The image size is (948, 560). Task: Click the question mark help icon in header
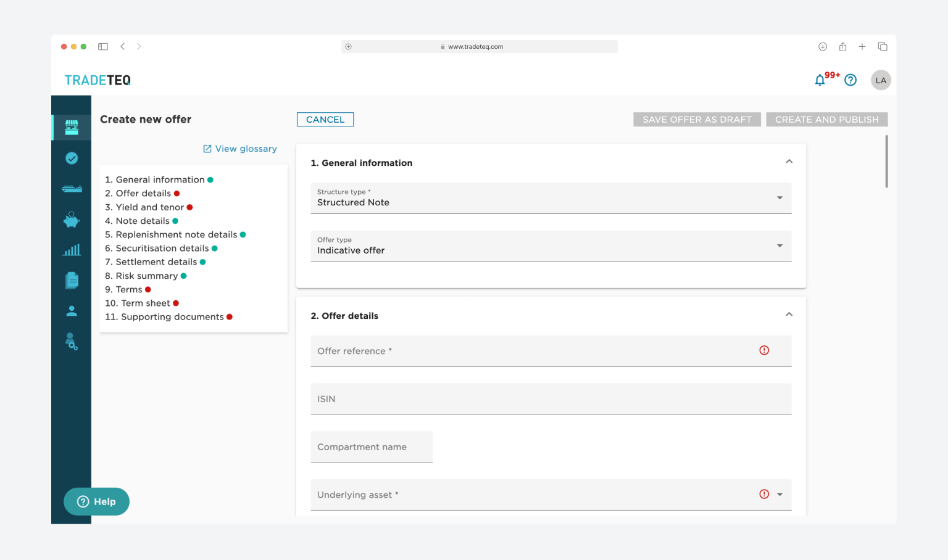850,80
